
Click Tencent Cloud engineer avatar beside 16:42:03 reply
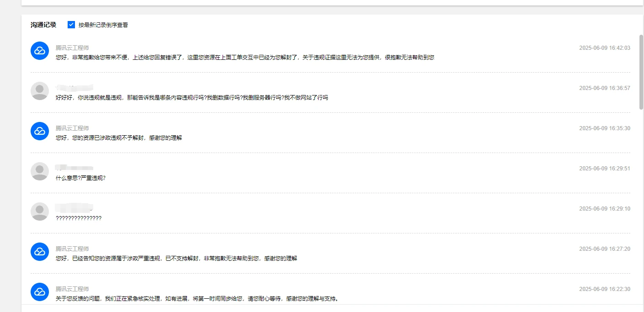40,51
